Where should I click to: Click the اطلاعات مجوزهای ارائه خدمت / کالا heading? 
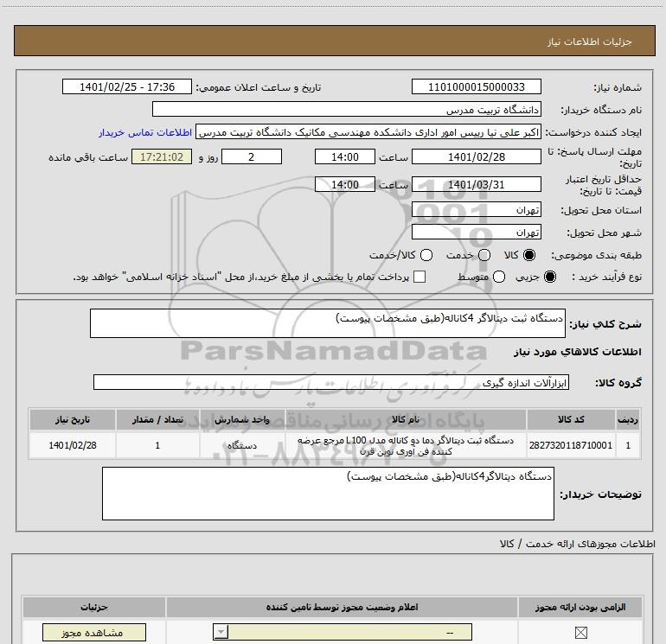coord(577,544)
